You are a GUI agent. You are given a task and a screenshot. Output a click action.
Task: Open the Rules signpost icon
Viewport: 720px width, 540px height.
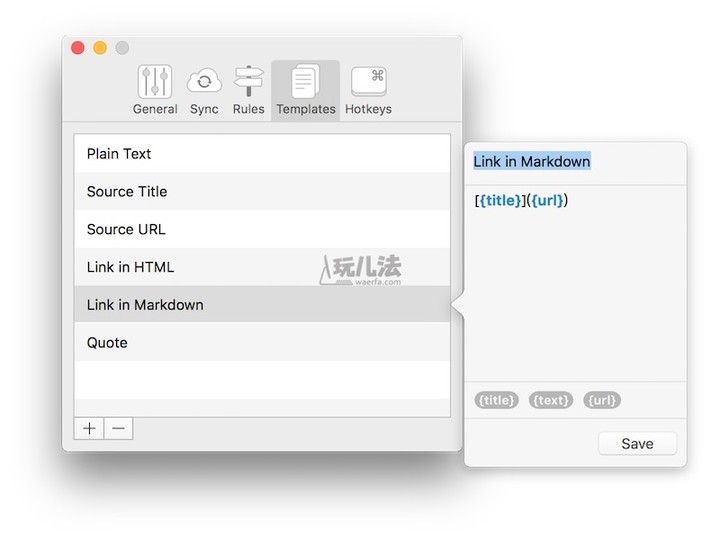tap(248, 82)
